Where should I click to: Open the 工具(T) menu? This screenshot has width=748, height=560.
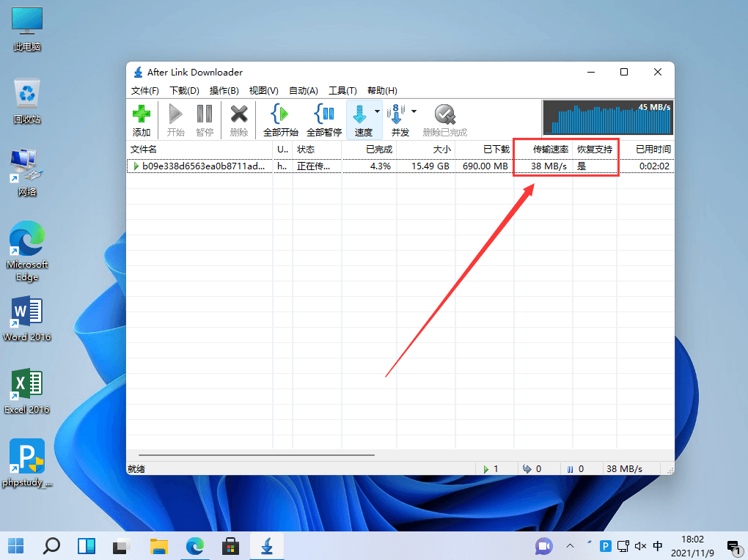(x=342, y=91)
